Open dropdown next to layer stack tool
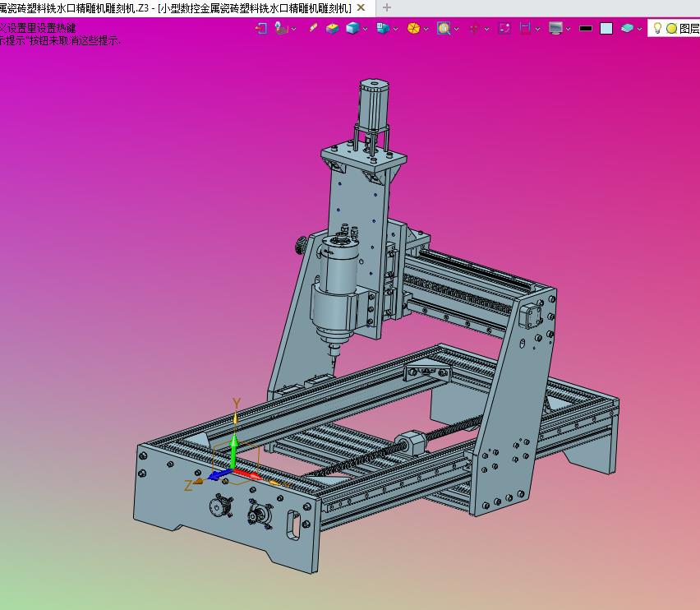The height and width of the screenshot is (610, 700). (x=294, y=29)
